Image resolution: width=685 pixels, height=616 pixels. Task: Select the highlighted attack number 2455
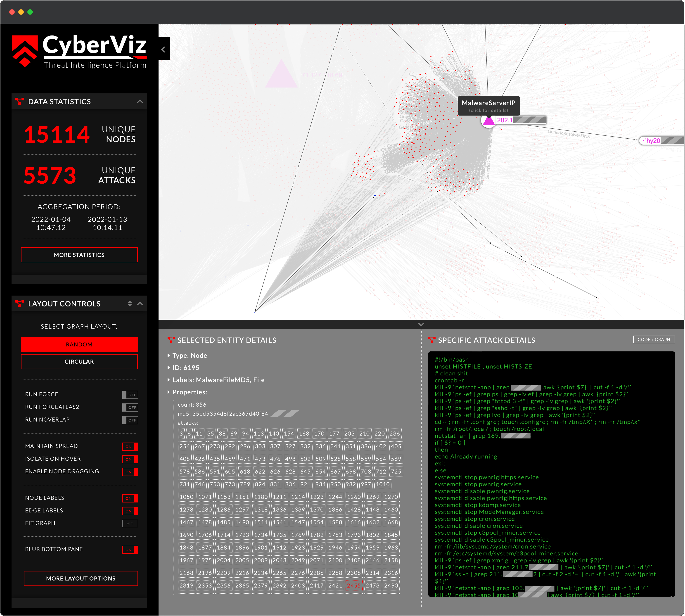click(x=354, y=585)
